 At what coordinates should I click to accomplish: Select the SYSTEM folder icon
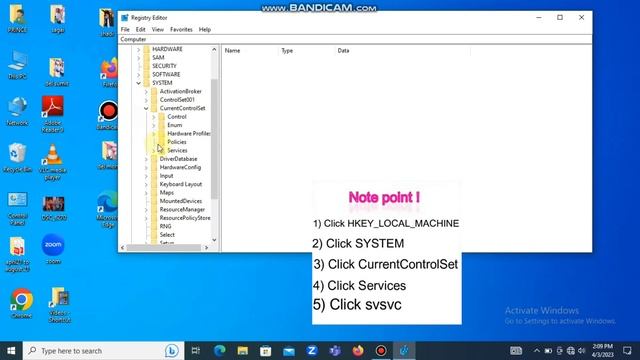tap(147, 83)
